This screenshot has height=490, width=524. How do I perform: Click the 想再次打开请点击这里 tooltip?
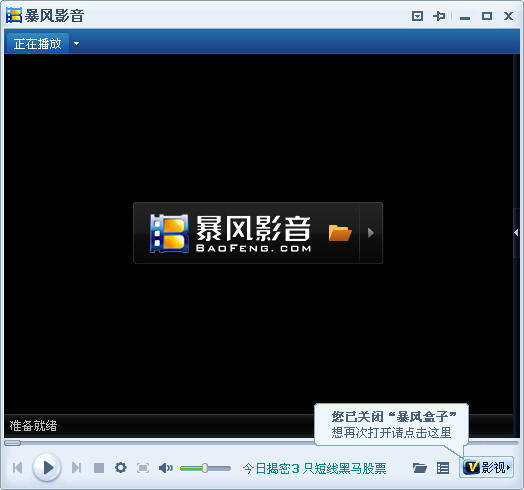391,433
